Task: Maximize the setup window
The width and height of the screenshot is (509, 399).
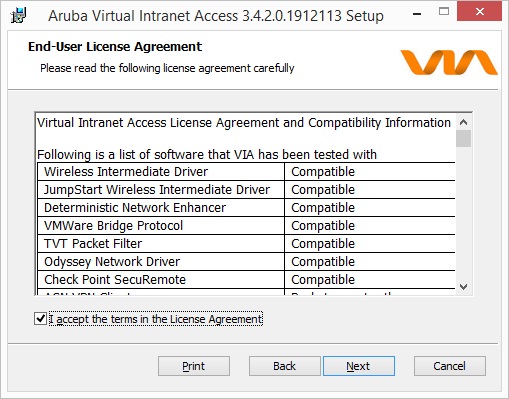Action: [x=444, y=12]
